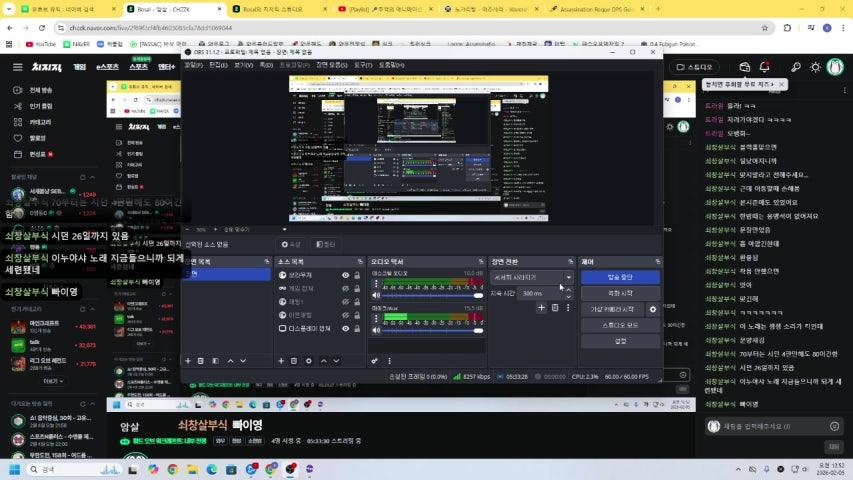Image resolution: width=853 pixels, height=480 pixels.
Task: Click the add source plus icon
Action: pos(281,360)
